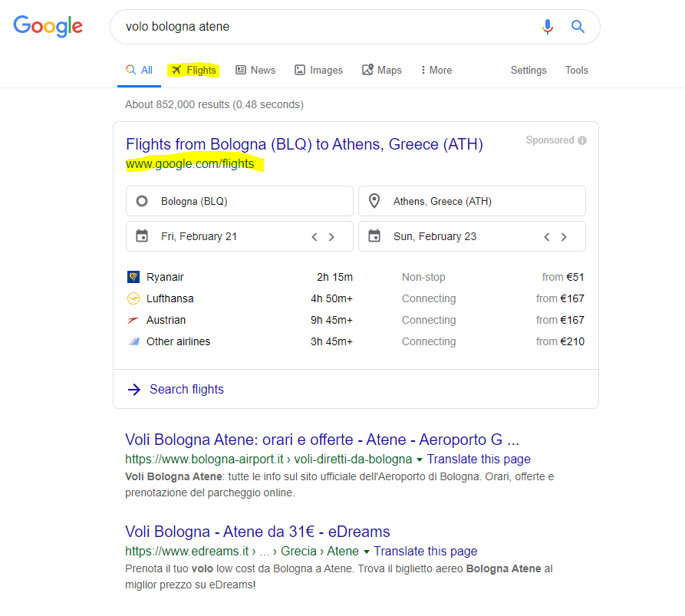Click the microphone voice search icon
Image resolution: width=685 pixels, height=616 pixels.
pos(547,27)
